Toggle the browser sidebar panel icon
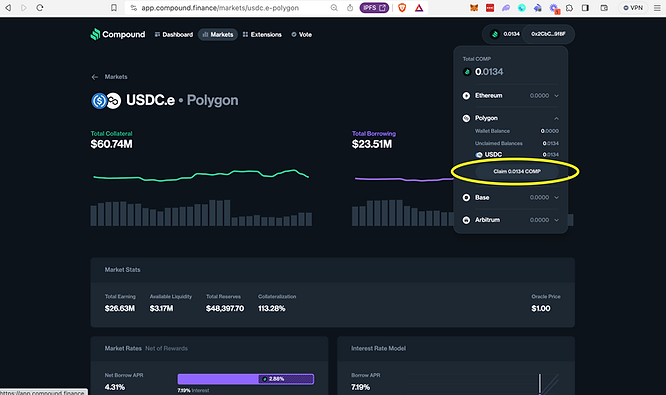Screen dimensions: 666x395 pyautogui.click(x=585, y=8)
